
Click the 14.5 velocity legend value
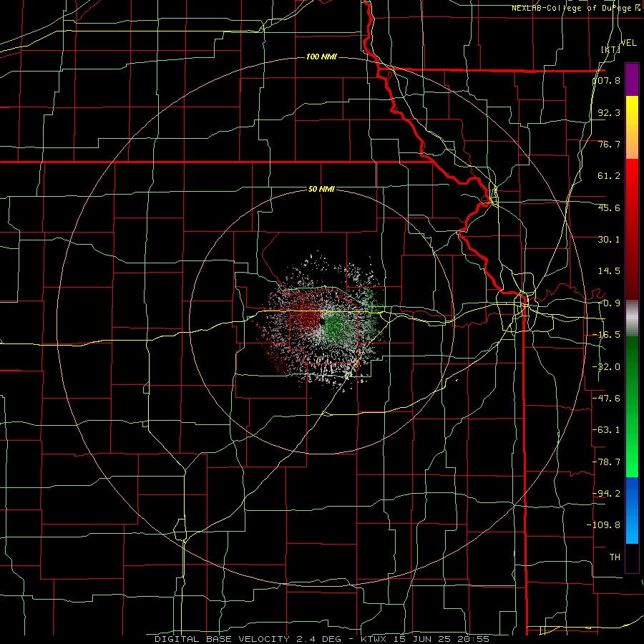(x=609, y=271)
